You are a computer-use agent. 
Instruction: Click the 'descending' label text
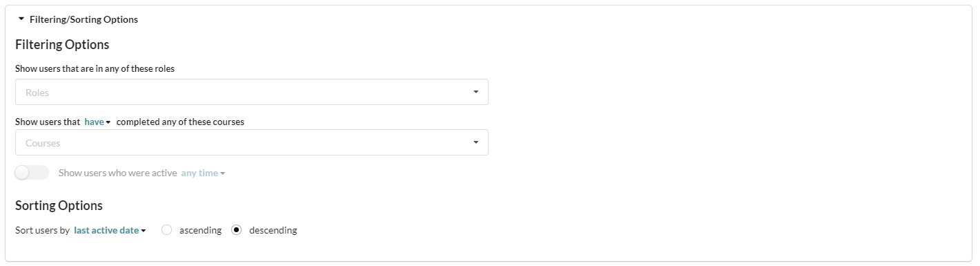(273, 230)
